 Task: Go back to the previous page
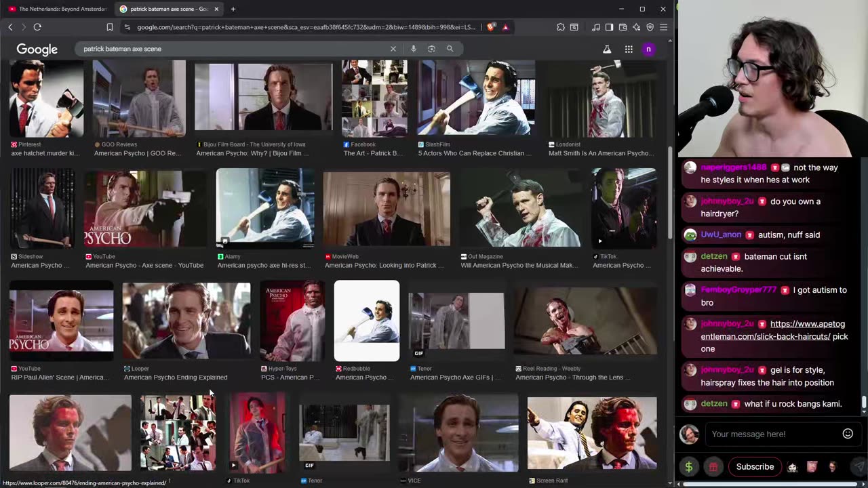(x=10, y=27)
